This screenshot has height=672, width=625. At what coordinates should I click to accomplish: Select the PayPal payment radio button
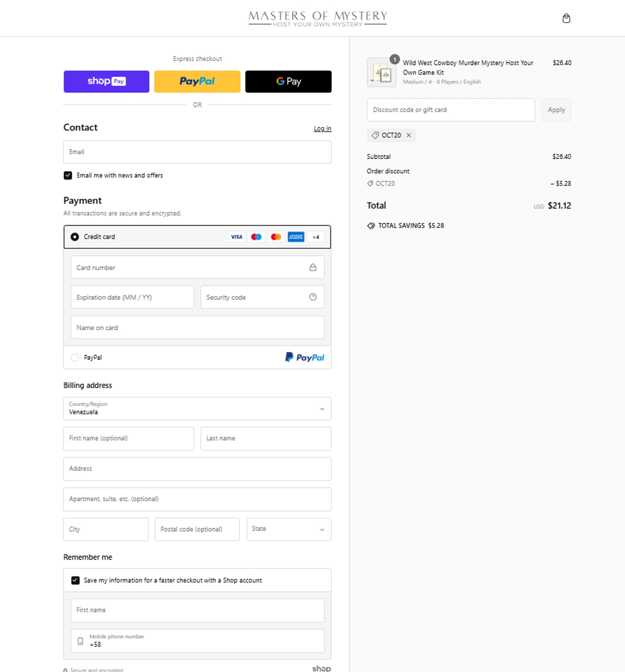(x=75, y=358)
